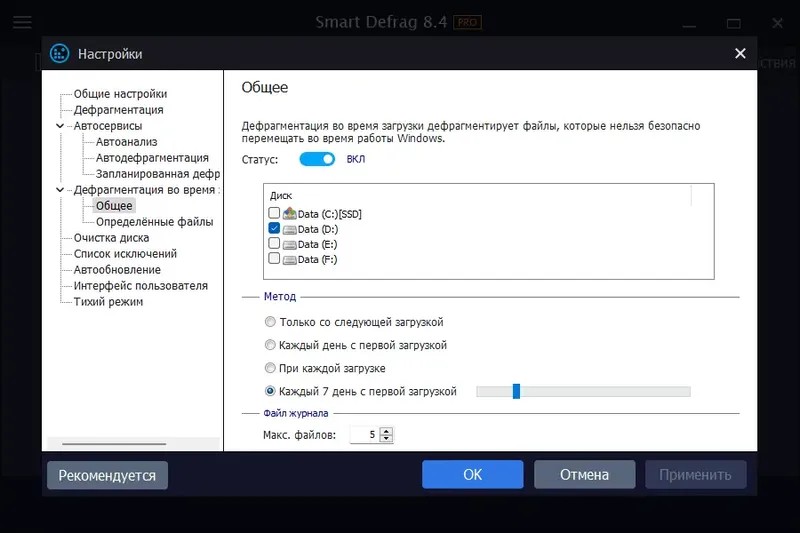Click the Рекомендуется button
Viewport: 800px width, 533px height.
point(107,475)
